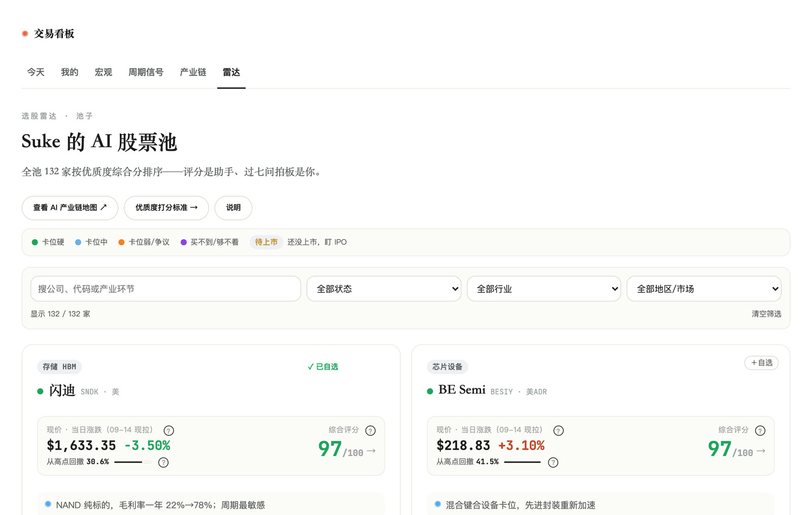Open help icon beside BE Semi 回撤 41.5%
This screenshot has height=515, width=812.
(553, 462)
